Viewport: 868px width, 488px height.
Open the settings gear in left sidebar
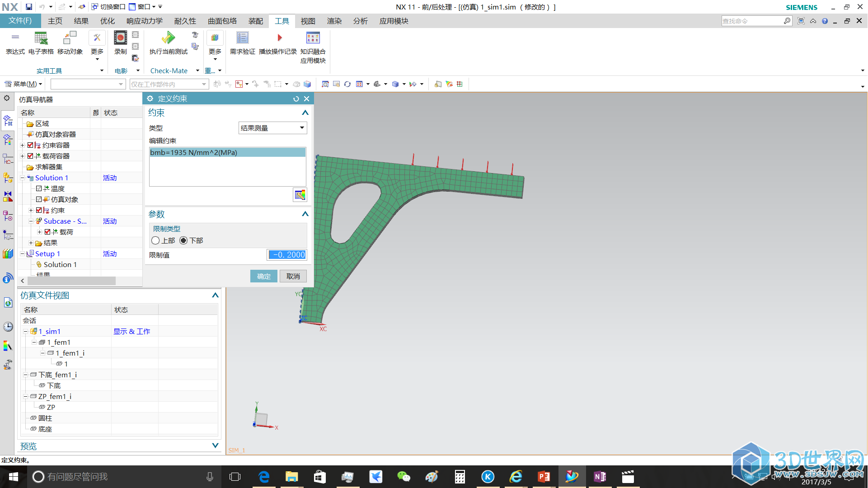pyautogui.click(x=7, y=98)
